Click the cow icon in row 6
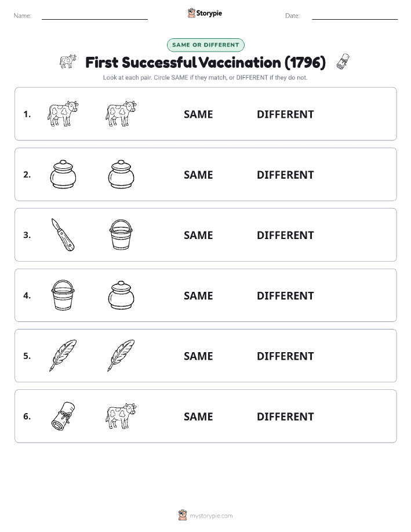 121,416
